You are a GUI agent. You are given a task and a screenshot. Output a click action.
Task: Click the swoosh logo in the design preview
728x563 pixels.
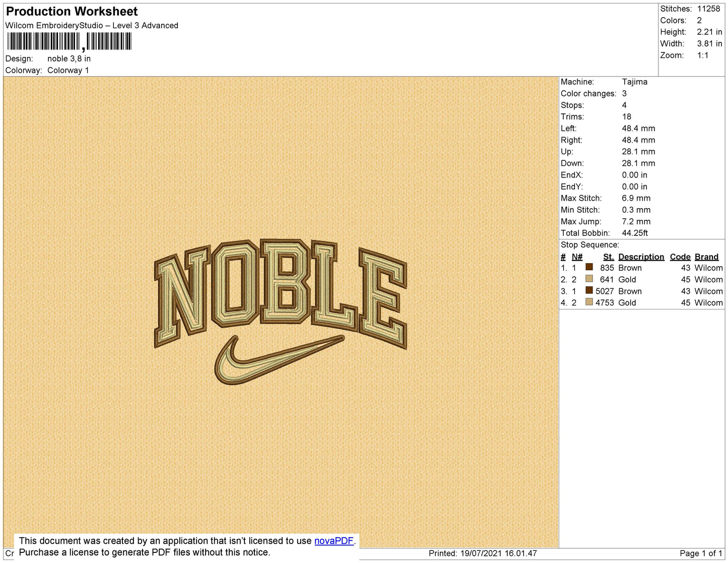tap(279, 360)
